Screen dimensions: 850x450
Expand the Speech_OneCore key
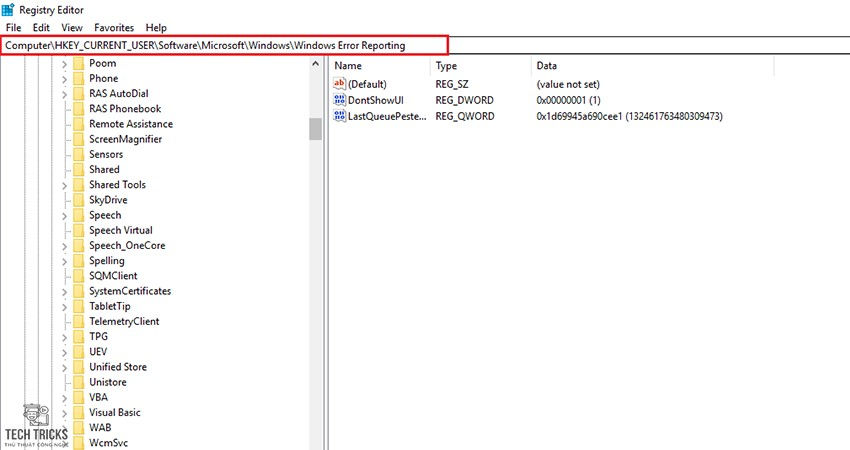pos(65,246)
